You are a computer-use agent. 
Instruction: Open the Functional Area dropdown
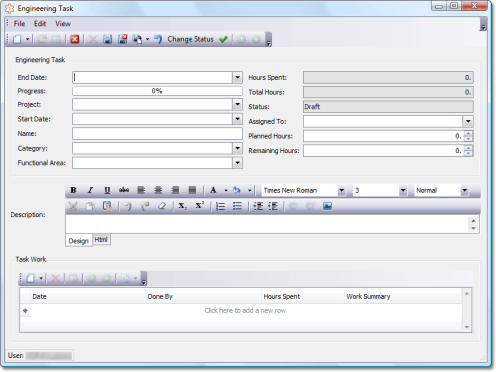coord(237,163)
